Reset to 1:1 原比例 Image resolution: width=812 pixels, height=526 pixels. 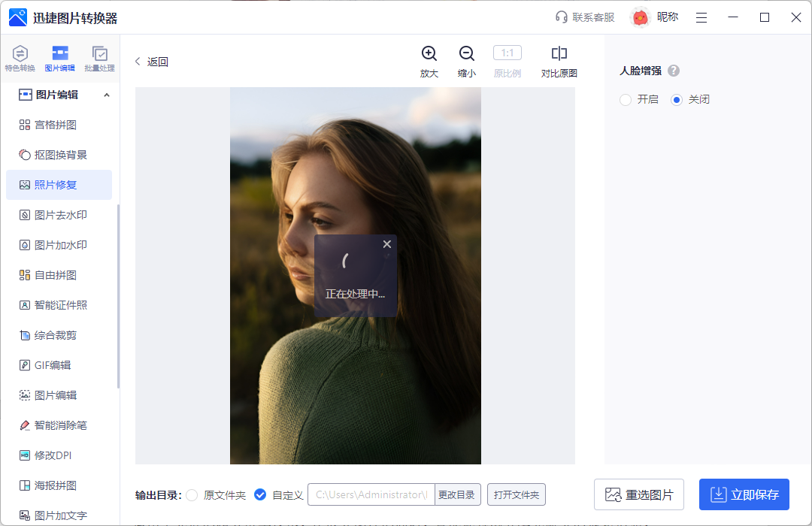pos(507,62)
